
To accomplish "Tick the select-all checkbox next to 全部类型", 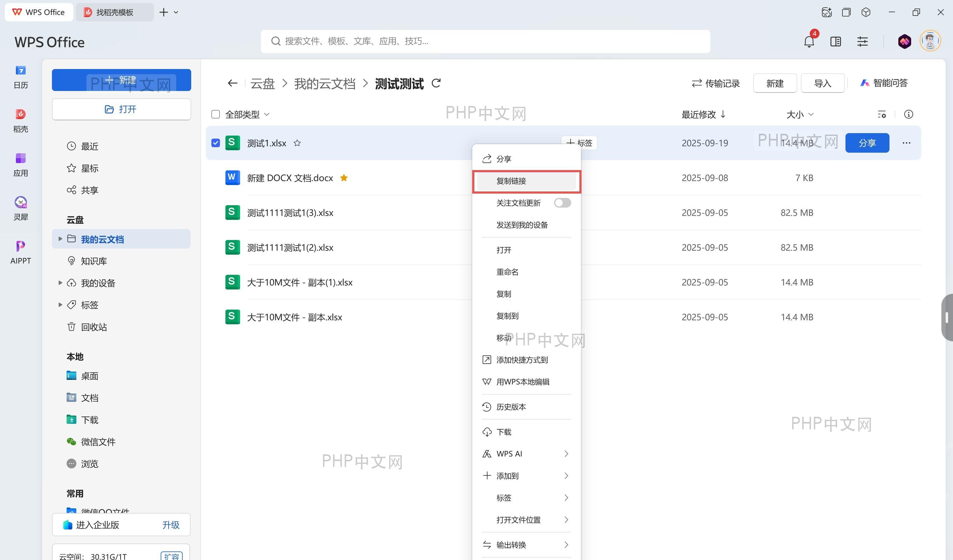I will point(216,114).
